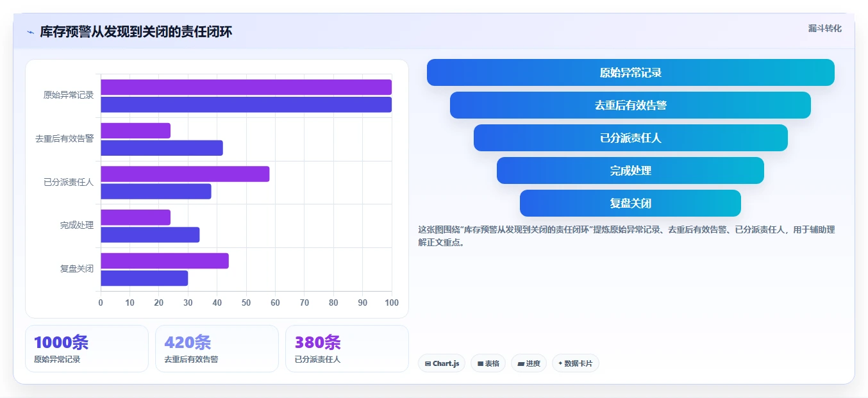Click the purple bar for 复盘关闭
This screenshot has height=398, width=868.
point(165,261)
